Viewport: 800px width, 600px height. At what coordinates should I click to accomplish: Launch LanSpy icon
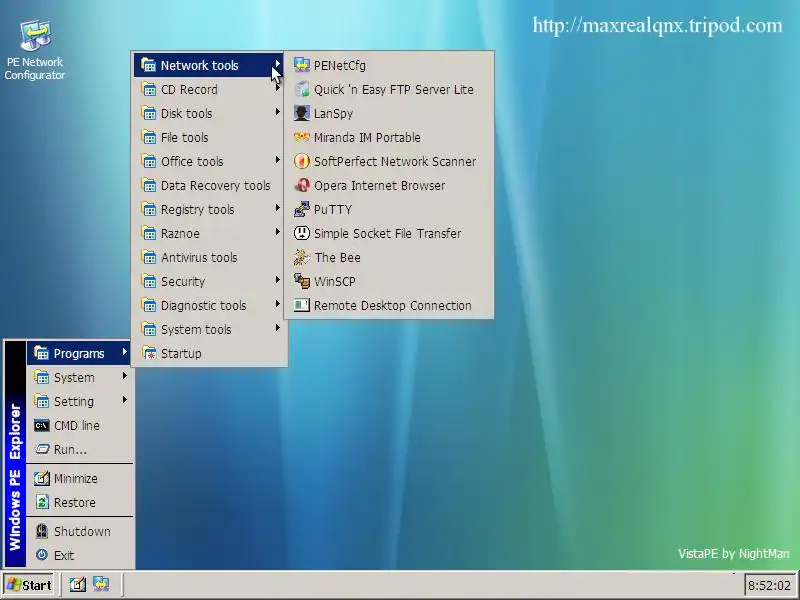302,113
